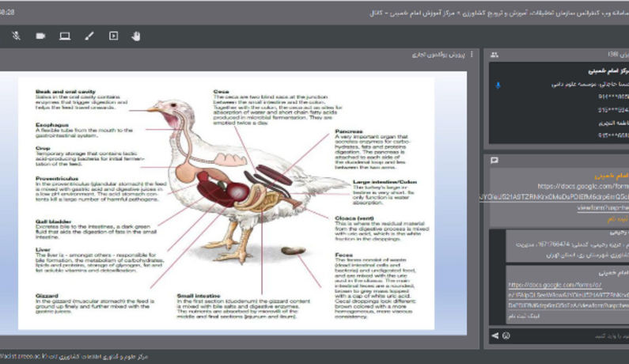Screen dimensions: 629x364
Task: Select the 'Large intestine/Colon' heading on slide
Action: click(x=385, y=182)
